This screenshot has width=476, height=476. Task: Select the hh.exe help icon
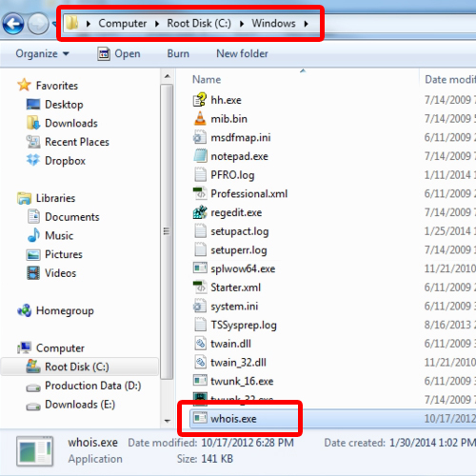coord(200,100)
